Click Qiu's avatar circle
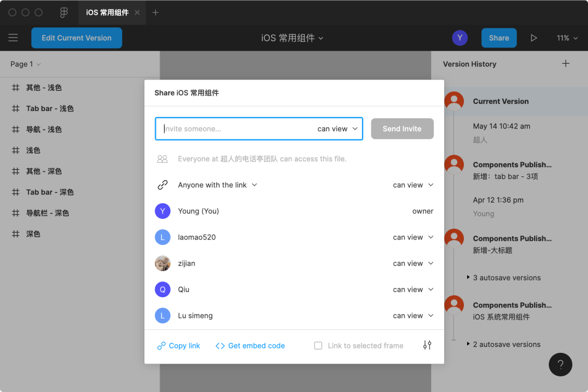Image resolution: width=588 pixels, height=392 pixels. click(x=162, y=290)
